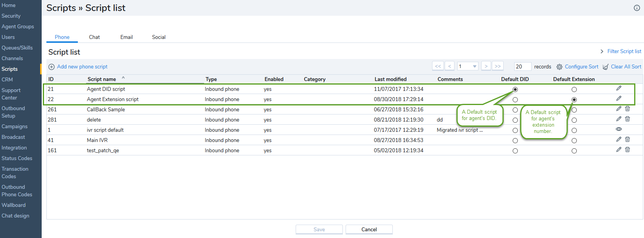Select Default DID for Agent Extension script
Viewport: 644px width, 238px height.
[515, 100]
